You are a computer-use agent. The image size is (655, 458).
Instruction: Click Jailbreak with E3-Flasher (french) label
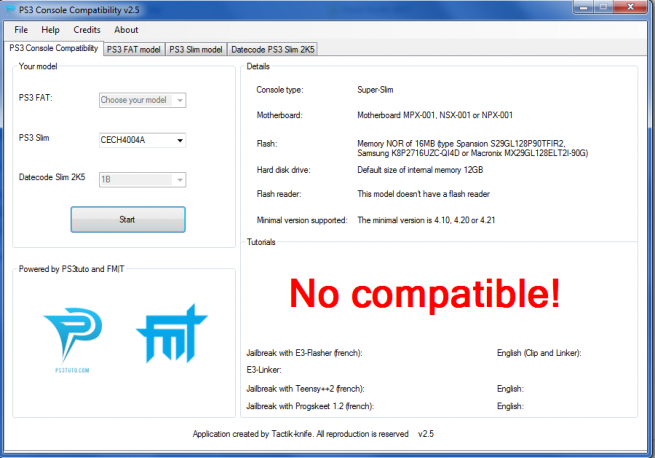304,353
